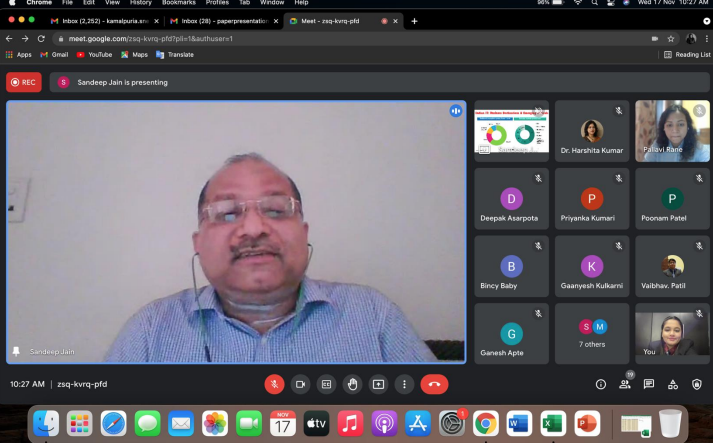Open Launchpad from the Dock

coord(80,423)
